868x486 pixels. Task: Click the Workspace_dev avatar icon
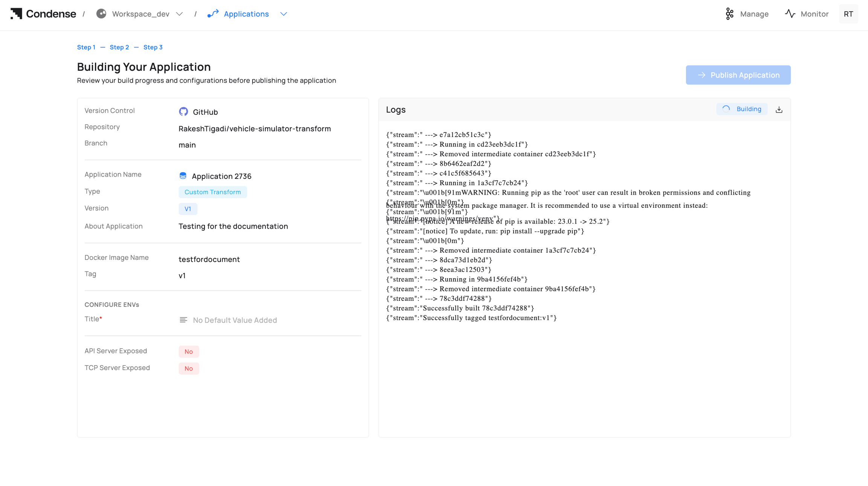101,14
